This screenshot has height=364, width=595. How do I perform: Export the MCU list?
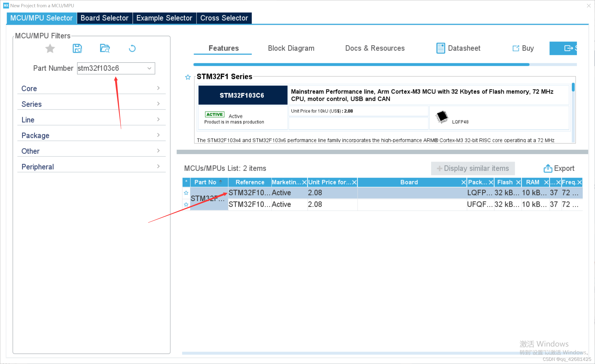point(559,168)
